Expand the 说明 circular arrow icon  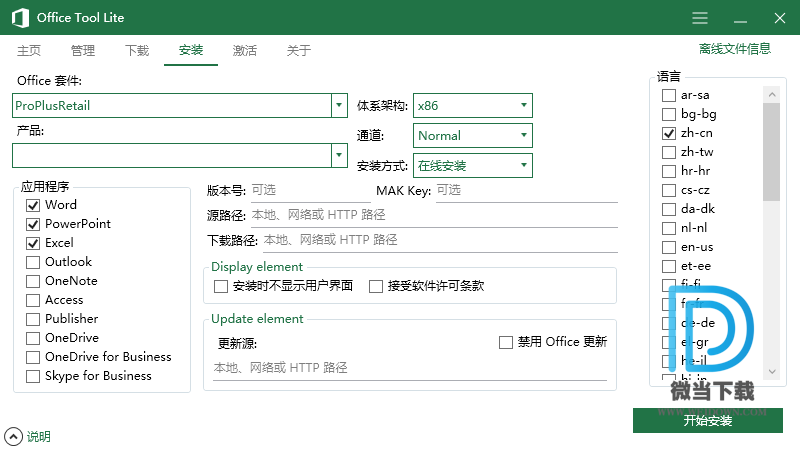(13, 437)
